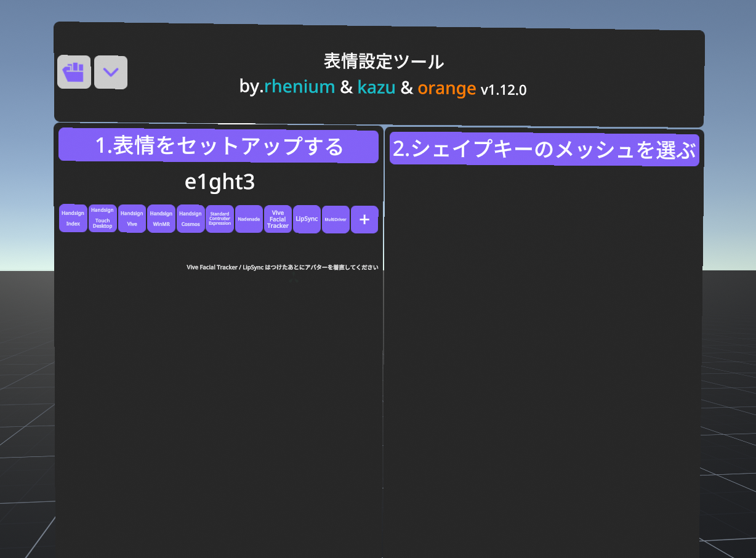The image size is (756, 558).
Task: Click the orange credit link
Action: click(x=447, y=87)
